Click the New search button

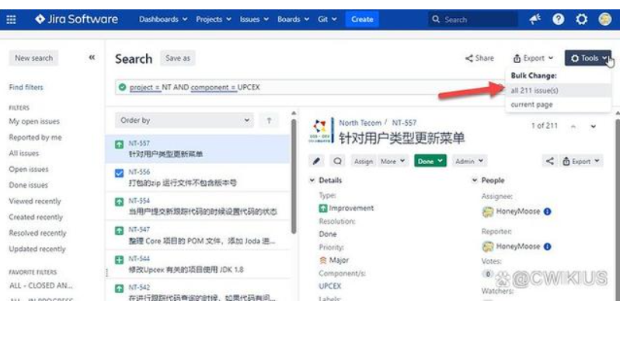(33, 58)
